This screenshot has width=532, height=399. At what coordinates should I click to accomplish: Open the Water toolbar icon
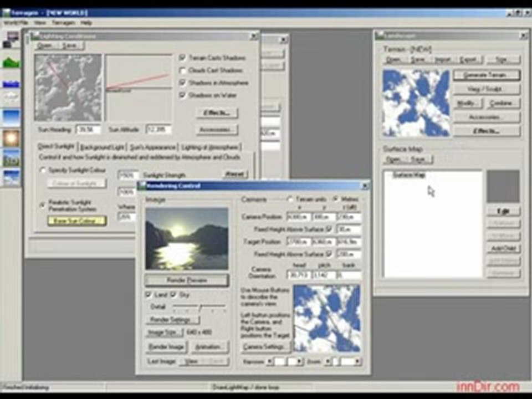point(11,84)
